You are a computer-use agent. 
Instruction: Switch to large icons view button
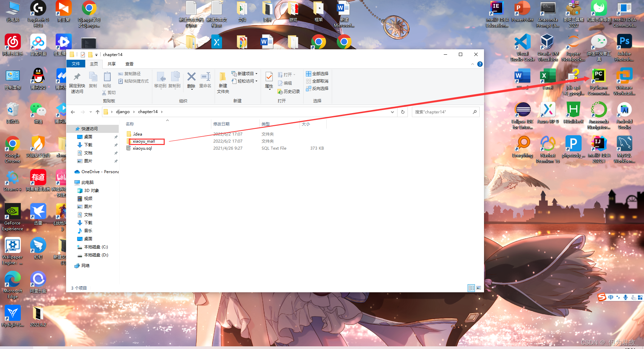(479, 288)
